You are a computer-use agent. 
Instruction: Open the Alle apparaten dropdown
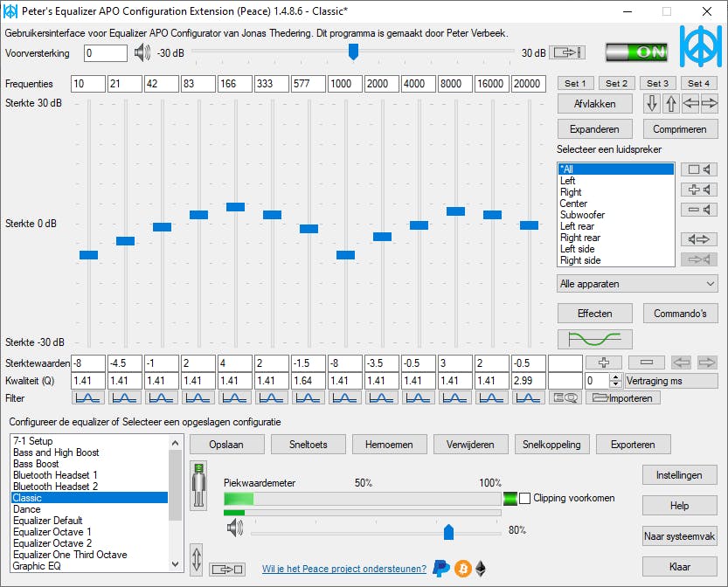637,284
